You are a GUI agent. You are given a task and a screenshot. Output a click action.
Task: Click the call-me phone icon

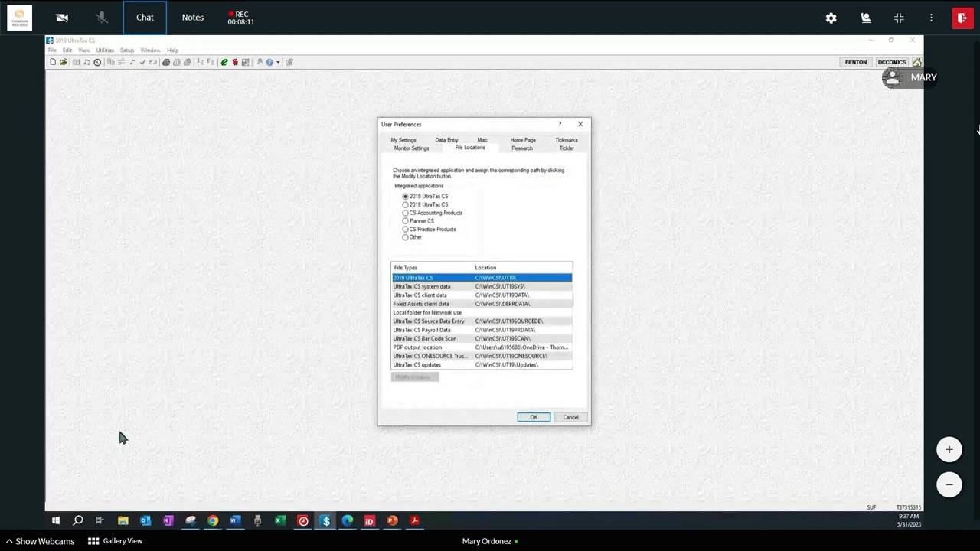coord(866,18)
